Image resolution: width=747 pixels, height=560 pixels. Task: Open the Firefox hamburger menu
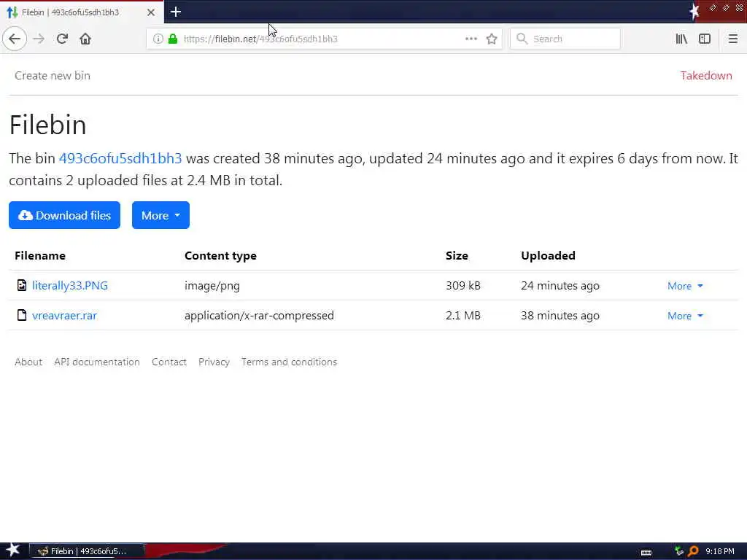[733, 39]
